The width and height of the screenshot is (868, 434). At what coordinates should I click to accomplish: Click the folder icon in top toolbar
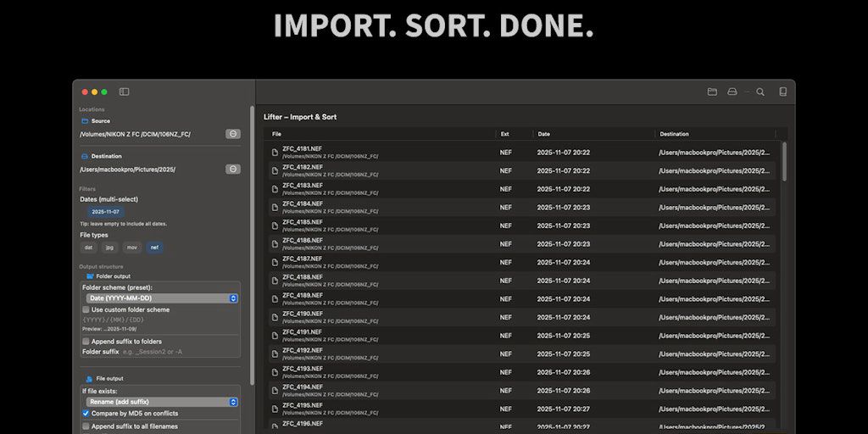point(712,92)
